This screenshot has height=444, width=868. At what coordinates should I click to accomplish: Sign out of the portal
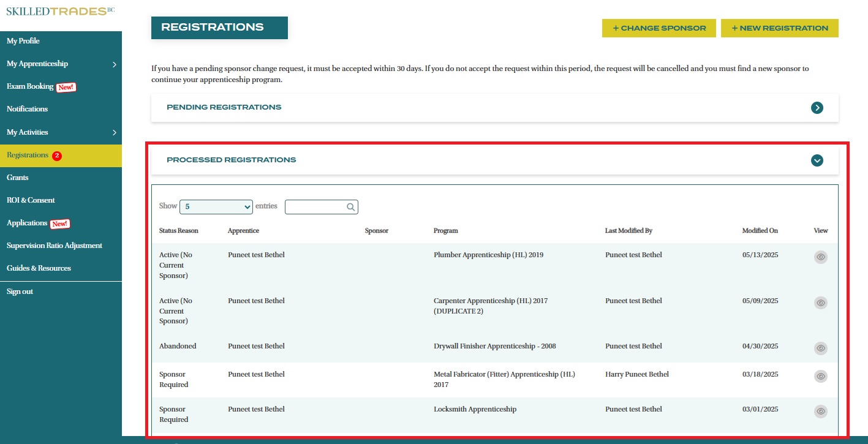point(20,292)
